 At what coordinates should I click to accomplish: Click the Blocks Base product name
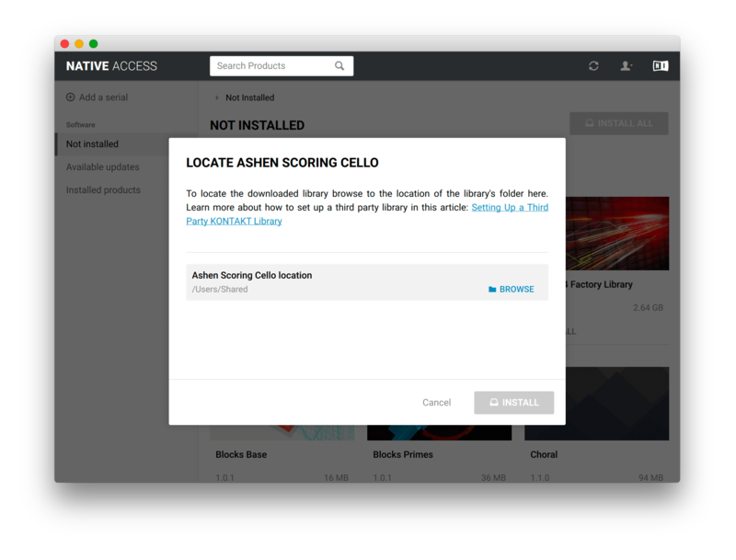pos(241,454)
